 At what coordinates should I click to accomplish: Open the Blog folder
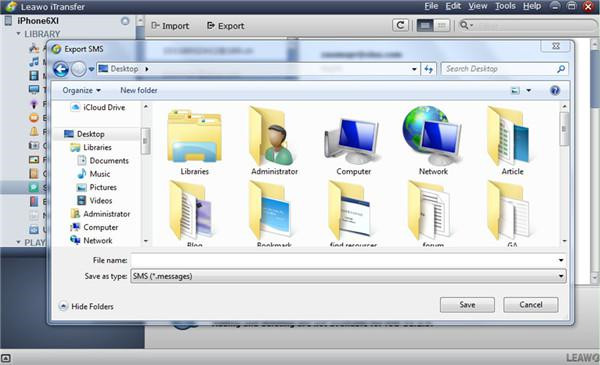191,210
